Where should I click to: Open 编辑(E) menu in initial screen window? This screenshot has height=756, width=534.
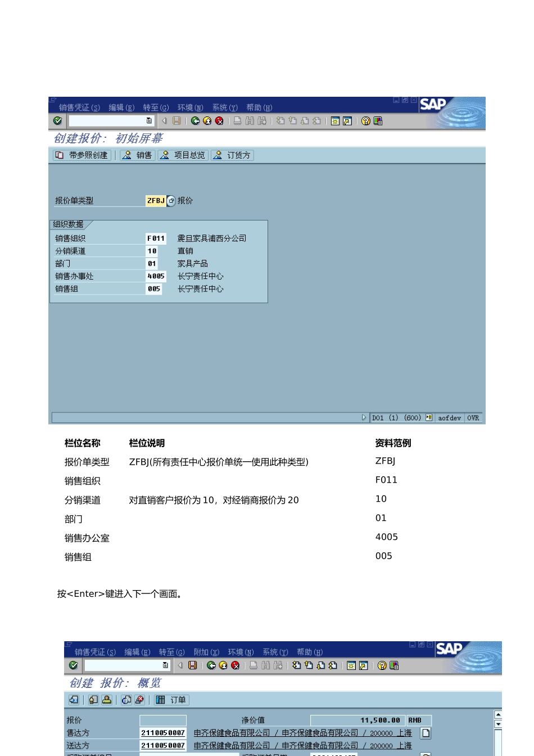pos(121,107)
